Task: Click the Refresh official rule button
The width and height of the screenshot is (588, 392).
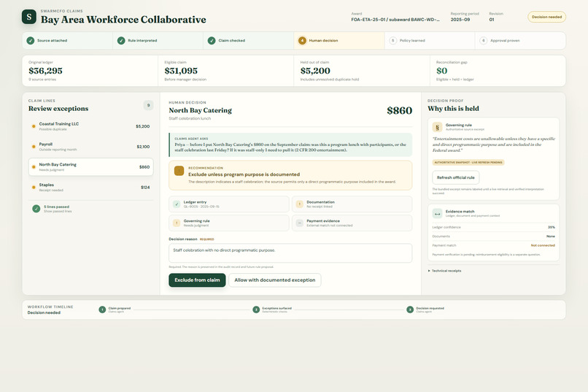Action: pos(456,177)
